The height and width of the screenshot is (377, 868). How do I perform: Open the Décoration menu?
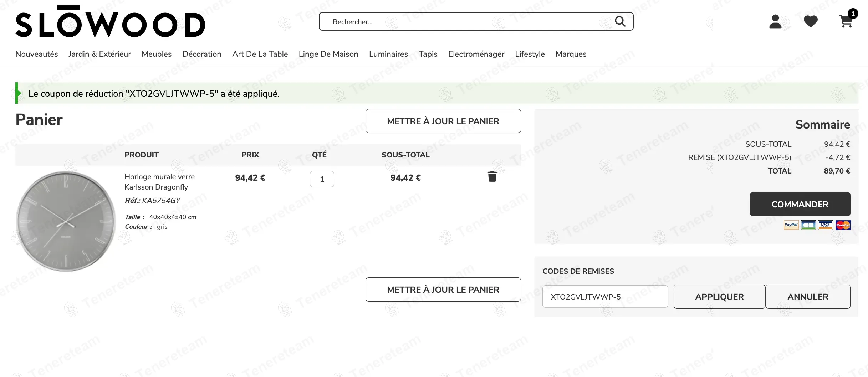pos(202,54)
